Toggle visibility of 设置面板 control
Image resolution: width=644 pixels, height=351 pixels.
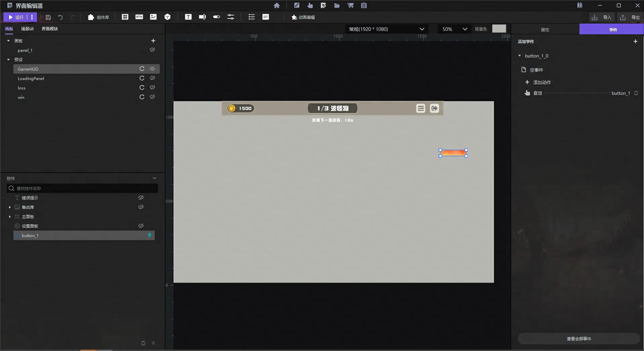tap(141, 226)
